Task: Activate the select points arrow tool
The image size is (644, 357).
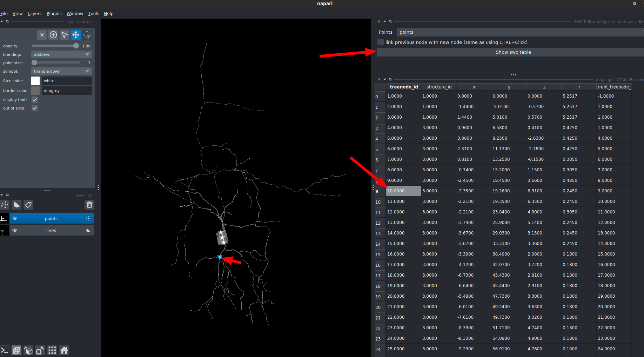Action: (x=65, y=35)
